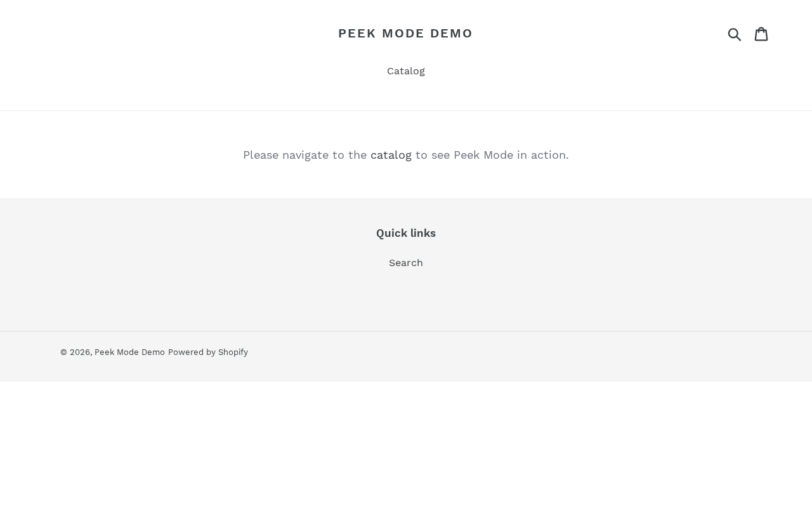Viewport: 812px width, 508px height.
Task: Go to the homepage via the store name
Action: click(x=405, y=33)
